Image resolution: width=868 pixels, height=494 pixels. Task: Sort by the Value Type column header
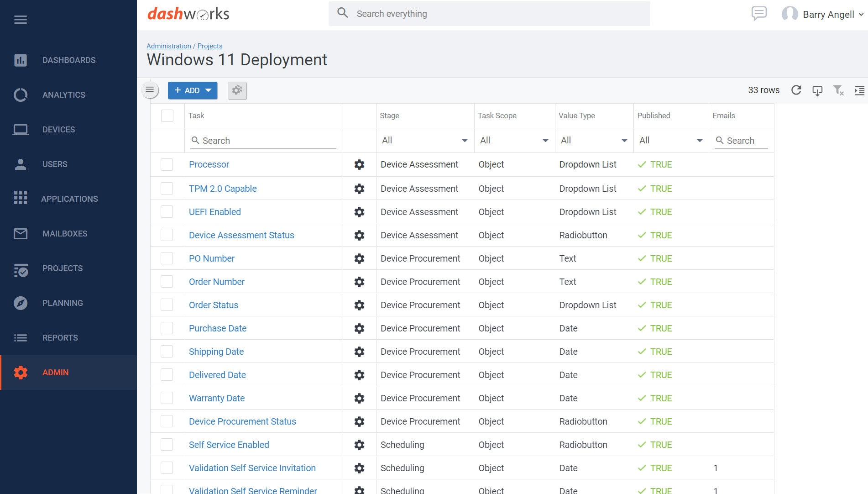click(x=577, y=116)
